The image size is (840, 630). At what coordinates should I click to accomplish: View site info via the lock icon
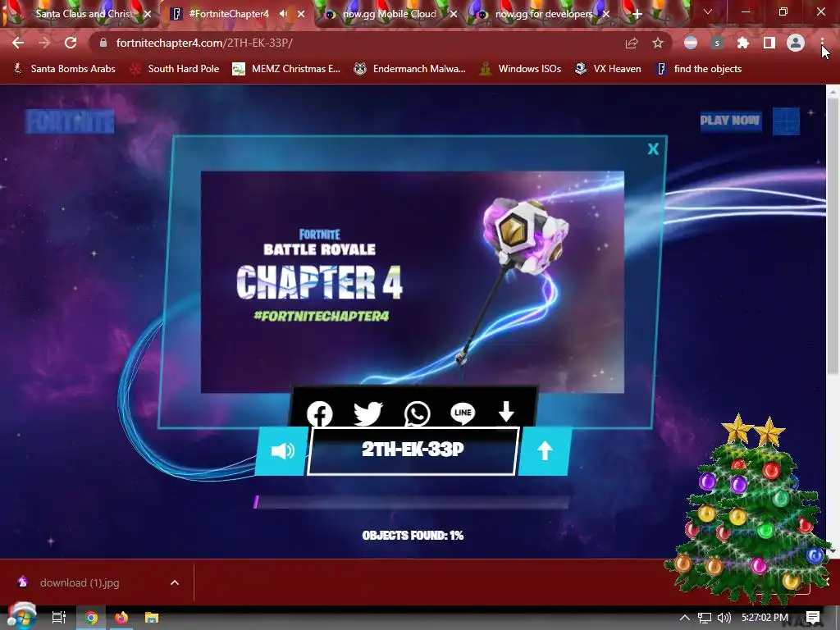click(x=103, y=43)
